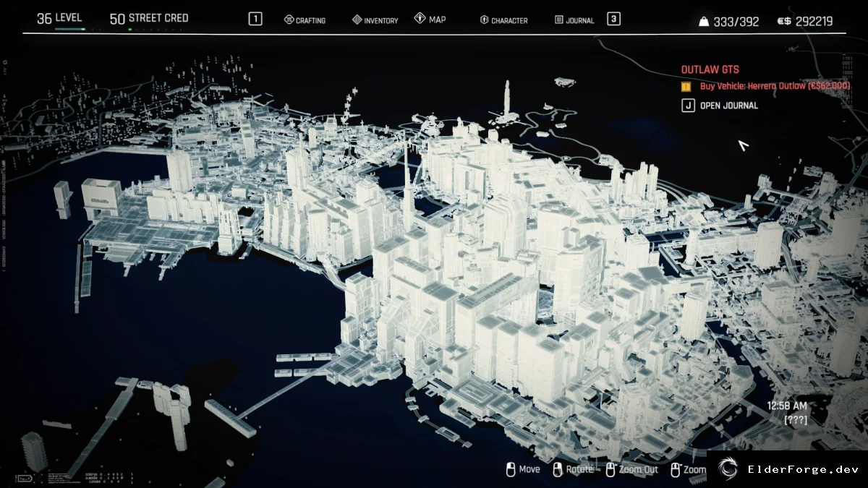The width and height of the screenshot is (868, 488).
Task: Click the Zoom Out control hint
Action: [631, 470]
